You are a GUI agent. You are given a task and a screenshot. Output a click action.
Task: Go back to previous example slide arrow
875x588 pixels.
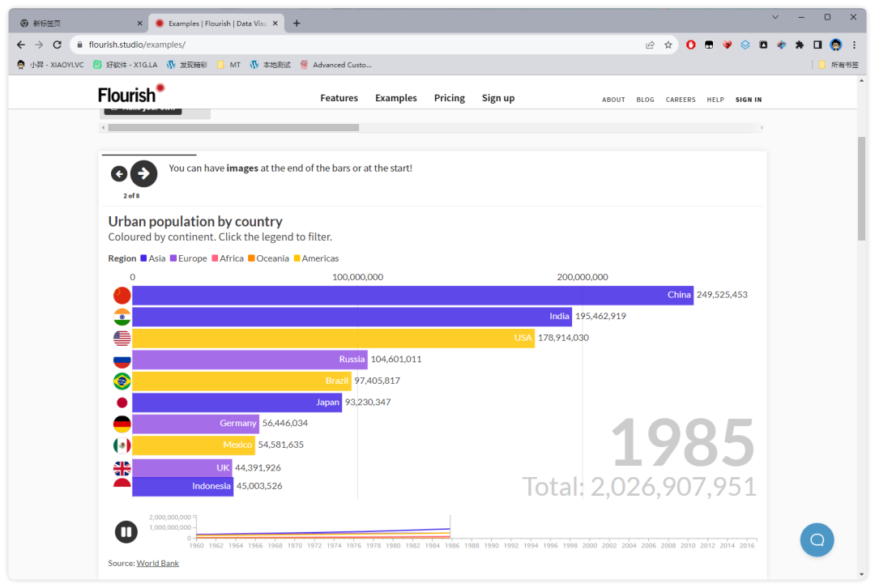tap(119, 174)
